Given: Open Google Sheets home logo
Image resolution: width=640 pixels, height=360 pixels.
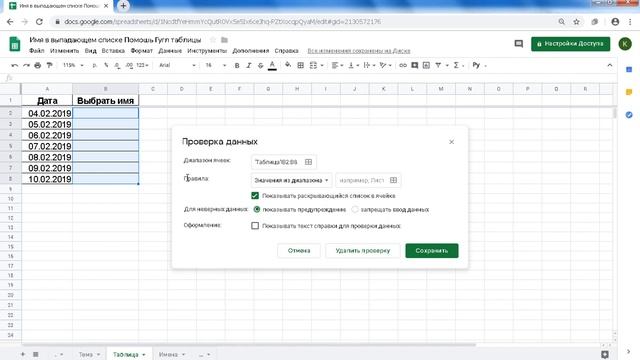Looking at the screenshot, I should point(15,44).
